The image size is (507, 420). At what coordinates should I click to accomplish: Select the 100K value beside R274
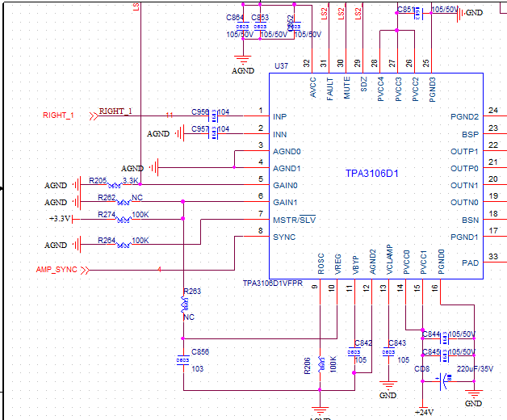click(x=140, y=215)
